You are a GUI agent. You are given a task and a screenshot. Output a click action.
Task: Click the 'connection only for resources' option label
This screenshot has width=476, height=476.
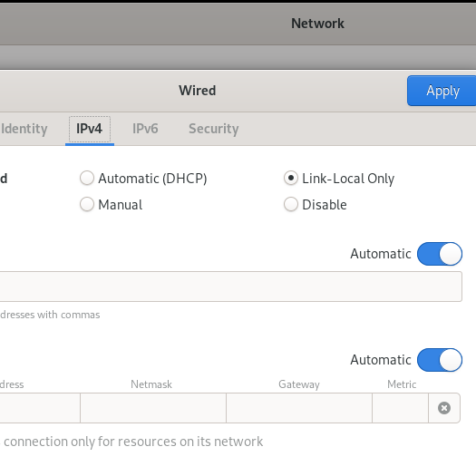pyautogui.click(x=131, y=442)
